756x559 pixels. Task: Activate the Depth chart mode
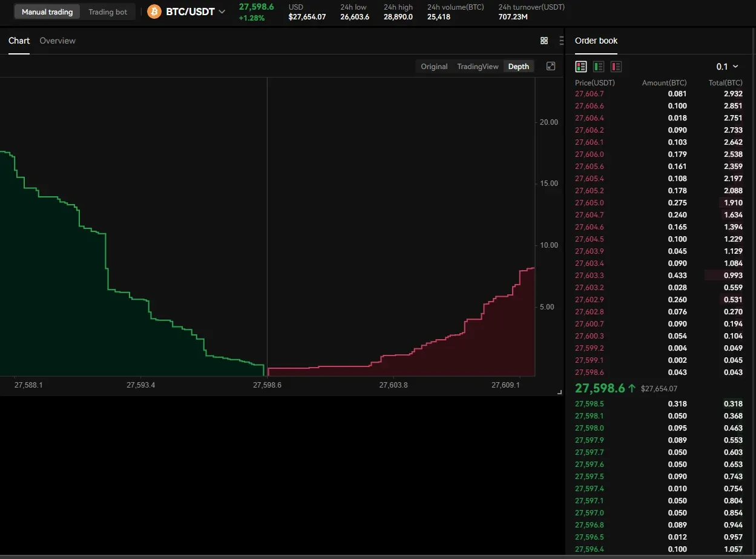[x=518, y=66]
